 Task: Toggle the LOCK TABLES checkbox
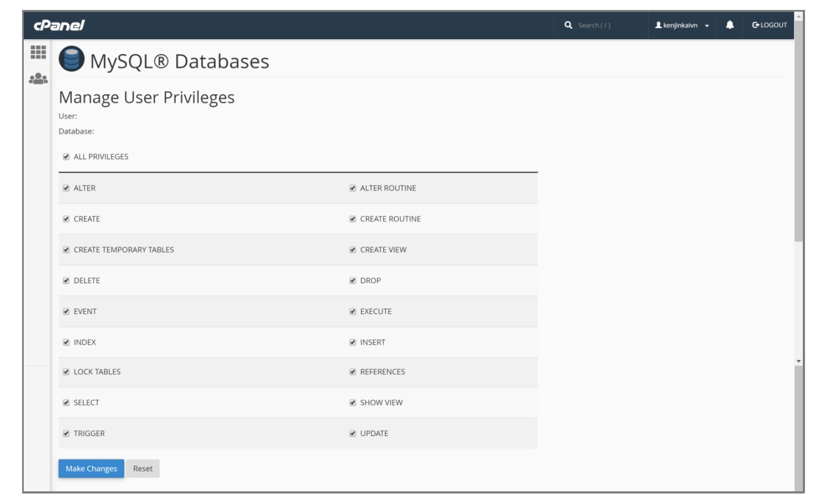click(x=66, y=372)
